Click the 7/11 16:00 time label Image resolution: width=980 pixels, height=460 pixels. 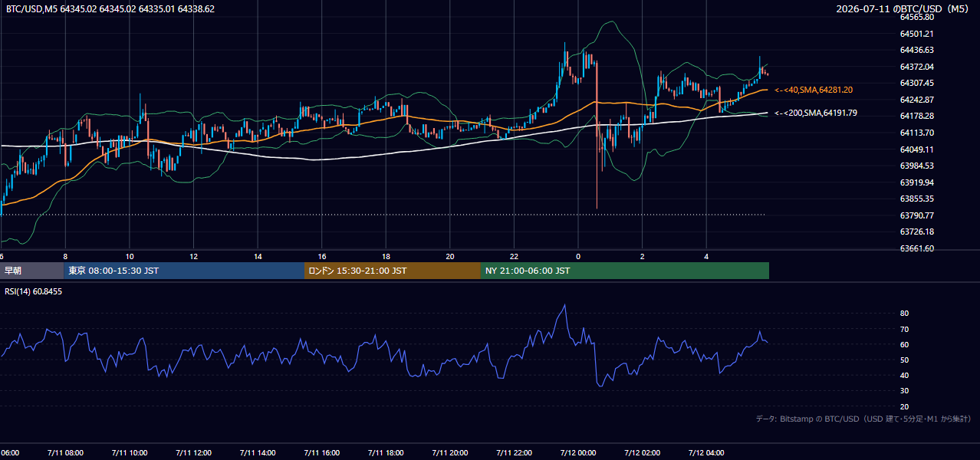(x=322, y=452)
